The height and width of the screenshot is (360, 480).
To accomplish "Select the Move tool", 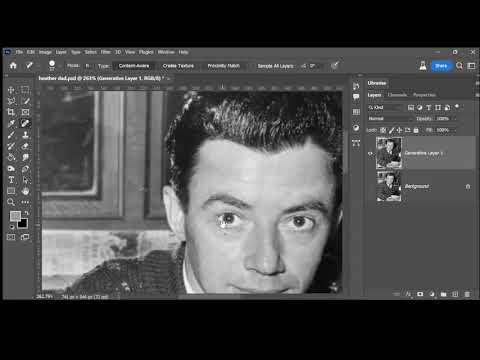I will 11,90.
